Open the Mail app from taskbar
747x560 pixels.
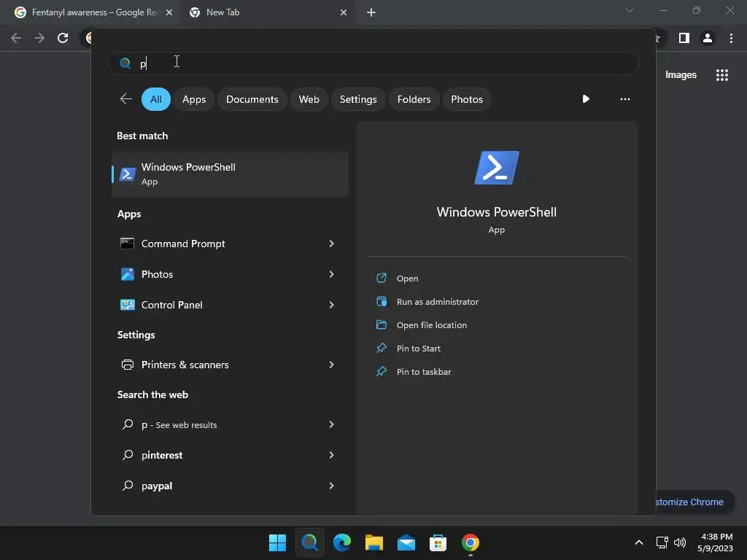[x=406, y=542]
